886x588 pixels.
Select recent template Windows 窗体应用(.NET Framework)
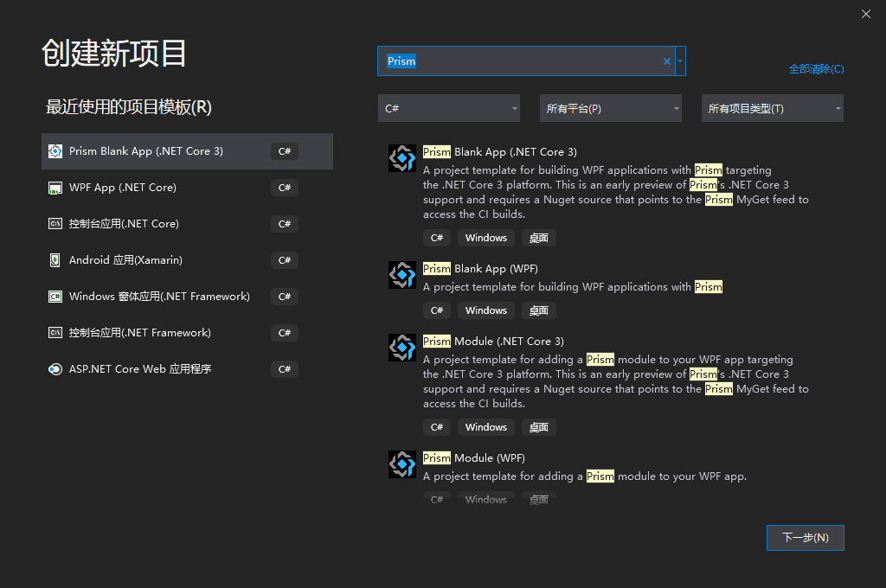pos(187,297)
